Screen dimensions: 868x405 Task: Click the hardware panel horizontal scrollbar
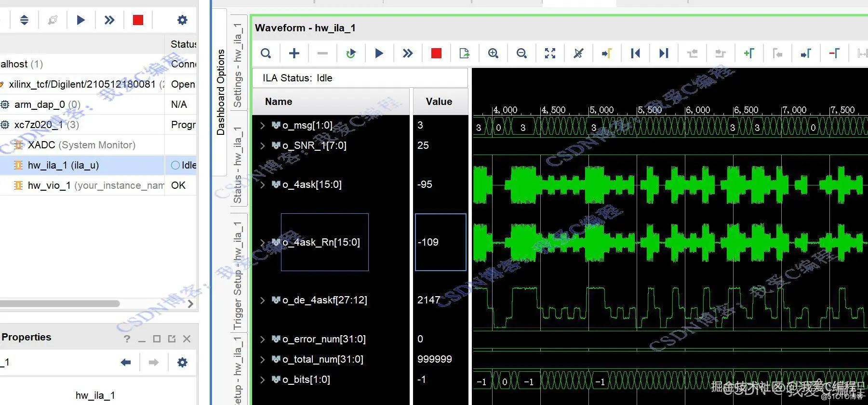pyautogui.click(x=60, y=304)
